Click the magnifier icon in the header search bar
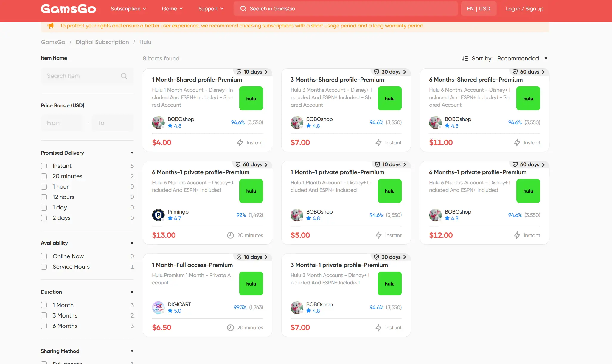This screenshot has width=612, height=364. click(243, 9)
